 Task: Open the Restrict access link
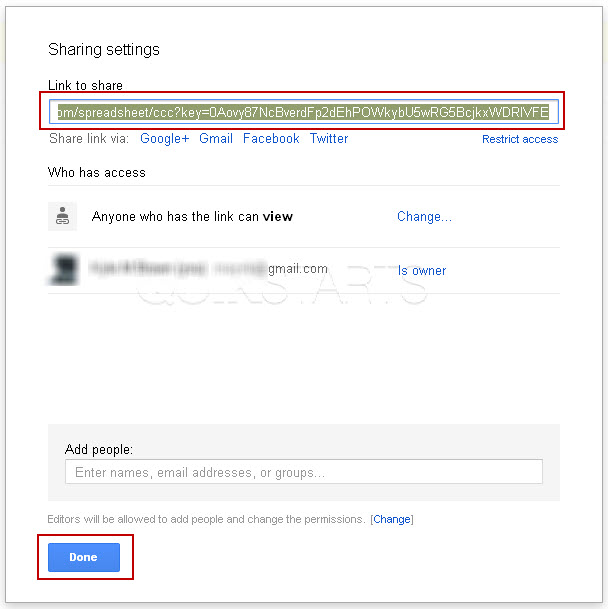point(520,139)
